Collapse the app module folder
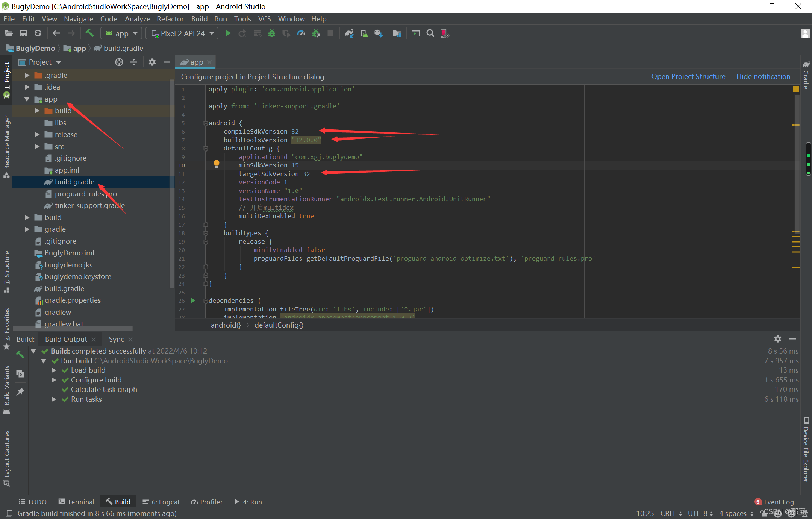Viewport: 812px width, 519px height. 27,99
